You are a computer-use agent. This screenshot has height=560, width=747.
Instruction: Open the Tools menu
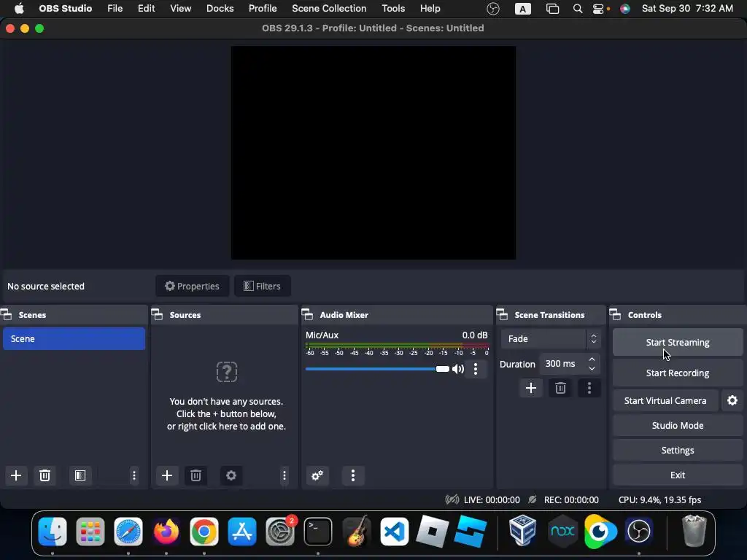[x=393, y=9]
